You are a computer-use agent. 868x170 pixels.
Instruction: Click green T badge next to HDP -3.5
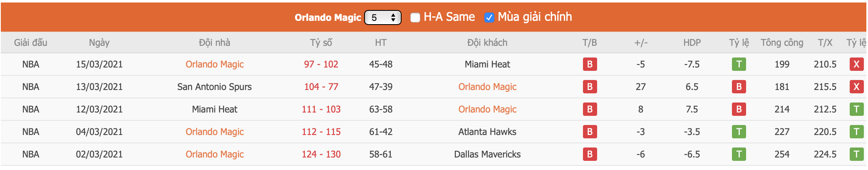[x=739, y=132]
